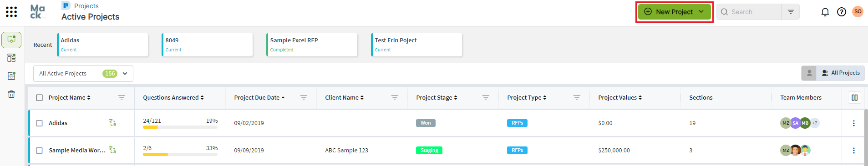Tick the Sample Media Wor... row checkbox

pyautogui.click(x=40, y=151)
